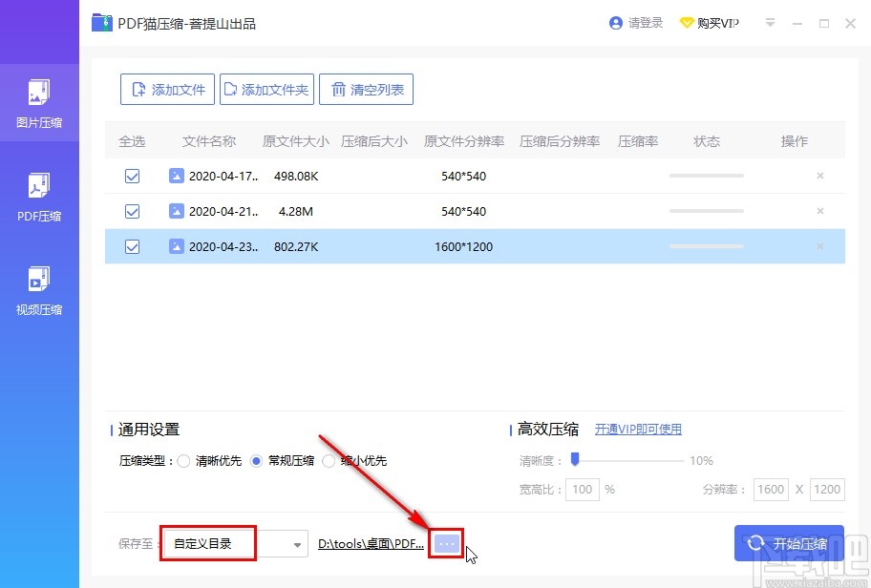
Task: Click image icon of 2020-04-21 file
Action: (x=176, y=212)
